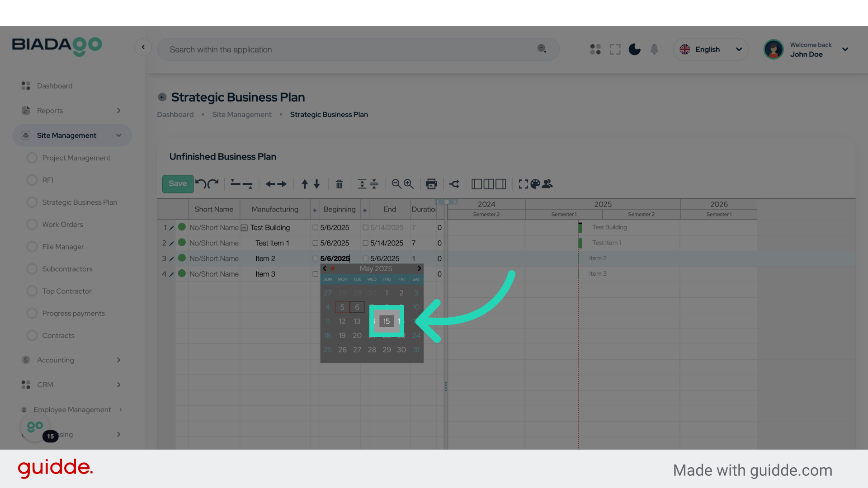Check the Beginning checkbox for Test Item 1
868x488 pixels.
click(316, 243)
